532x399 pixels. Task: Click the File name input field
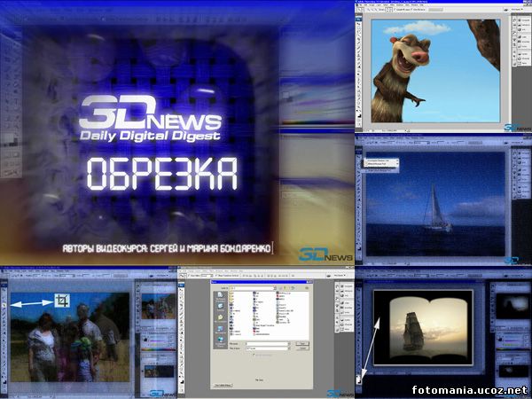tap(268, 344)
